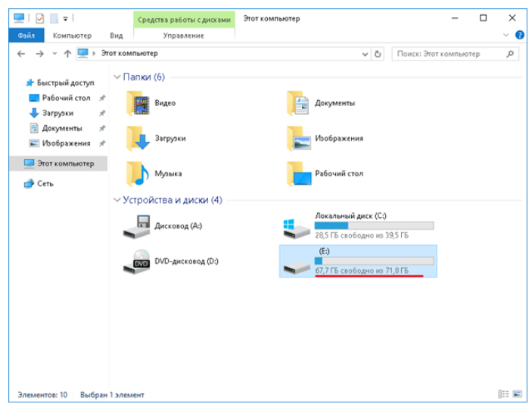532x407 pixels.
Task: Expand the ribbon with chevron
Action: click(x=506, y=35)
